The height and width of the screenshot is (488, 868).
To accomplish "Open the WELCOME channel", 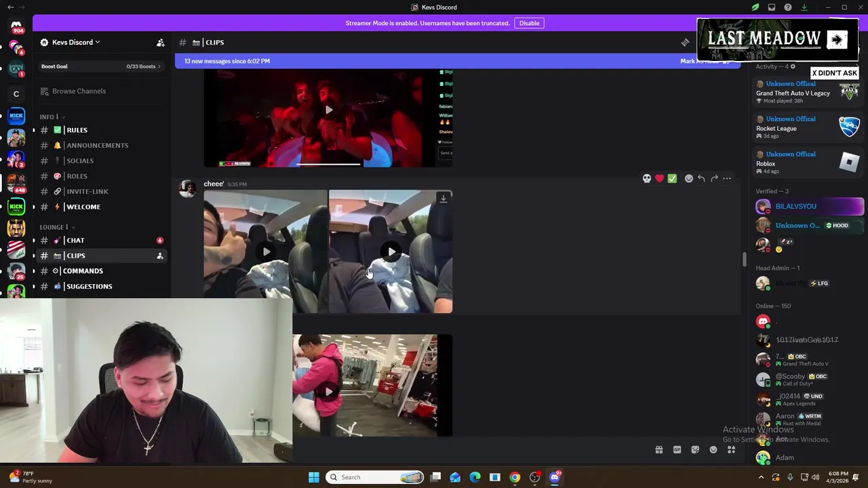I will (x=102, y=207).
